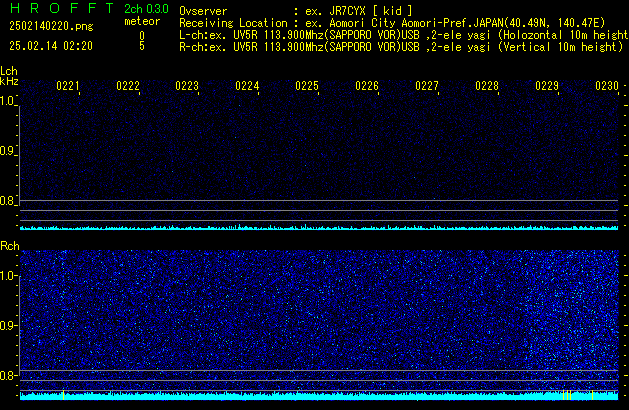
Task: Click the last yellow meteor marker before 0230
Action: [x=592, y=395]
